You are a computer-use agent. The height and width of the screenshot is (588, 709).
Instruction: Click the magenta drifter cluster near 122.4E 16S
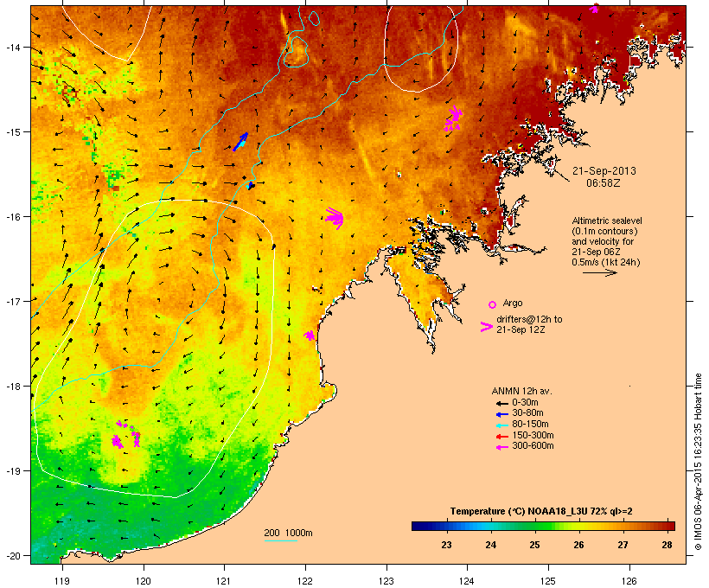click(x=335, y=218)
